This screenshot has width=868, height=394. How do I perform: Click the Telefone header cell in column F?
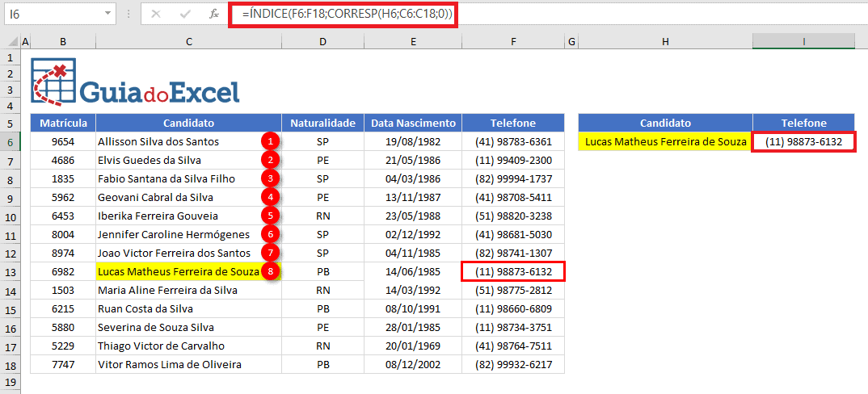pyautogui.click(x=513, y=123)
